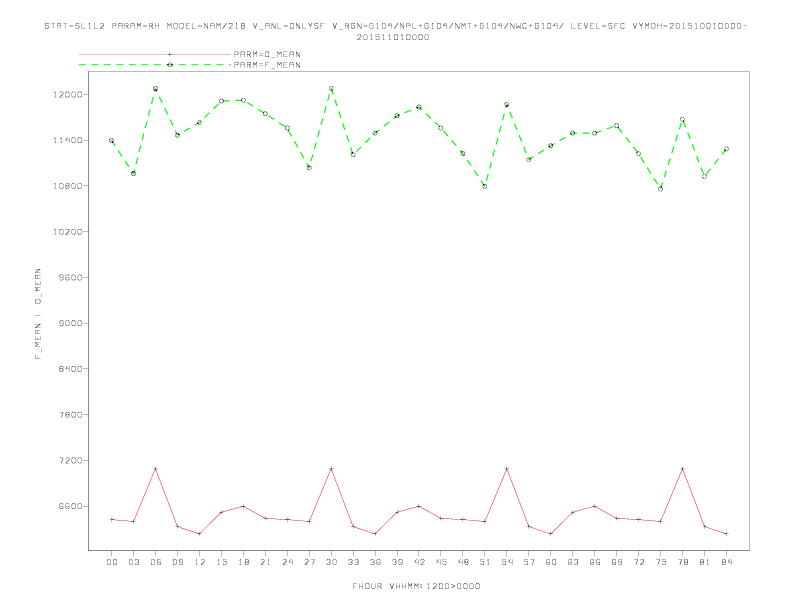The image size is (792, 612).
Task: Select the O_MEAN peak marker at hour 06
Action: [x=156, y=469]
